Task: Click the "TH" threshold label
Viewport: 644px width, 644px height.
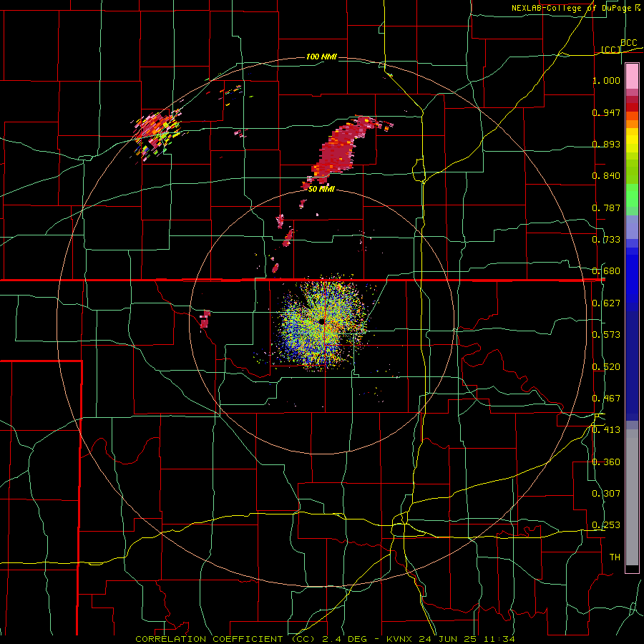Action: 615,557
